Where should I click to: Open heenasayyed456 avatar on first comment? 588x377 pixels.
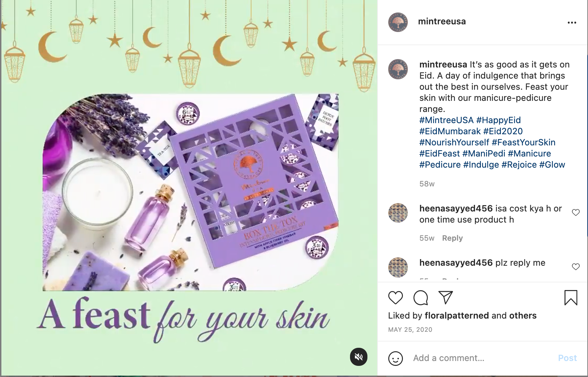click(398, 213)
